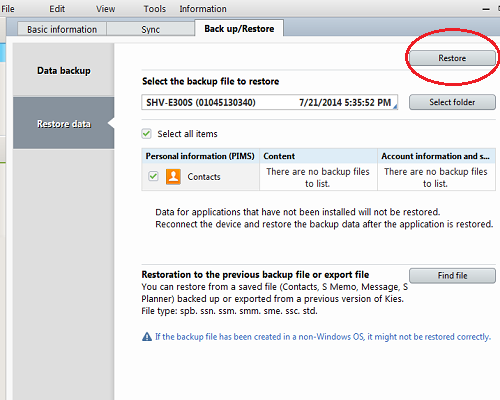Open the View menu
This screenshot has width=500, height=400.
click(x=106, y=9)
